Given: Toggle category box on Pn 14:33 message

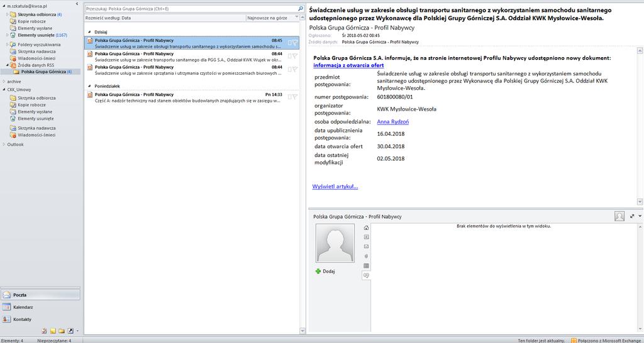Looking at the screenshot, I should point(289,97).
